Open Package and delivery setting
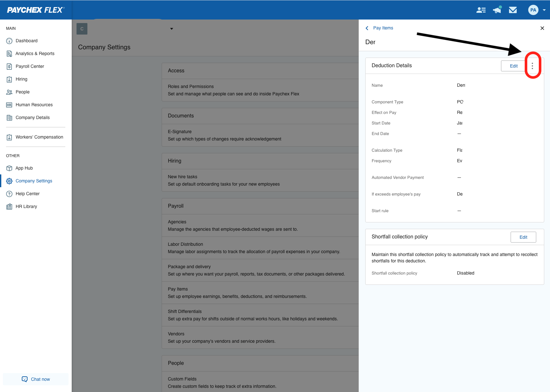Viewport: 550px width, 392px height. point(260,270)
